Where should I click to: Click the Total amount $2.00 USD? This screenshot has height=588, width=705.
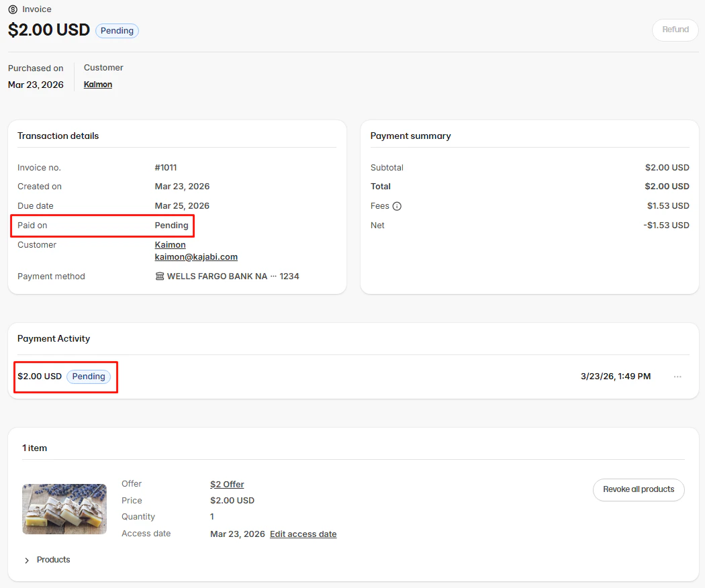tap(667, 186)
